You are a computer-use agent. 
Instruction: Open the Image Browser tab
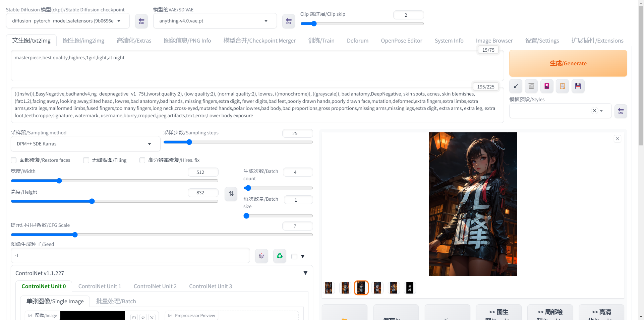click(x=494, y=41)
